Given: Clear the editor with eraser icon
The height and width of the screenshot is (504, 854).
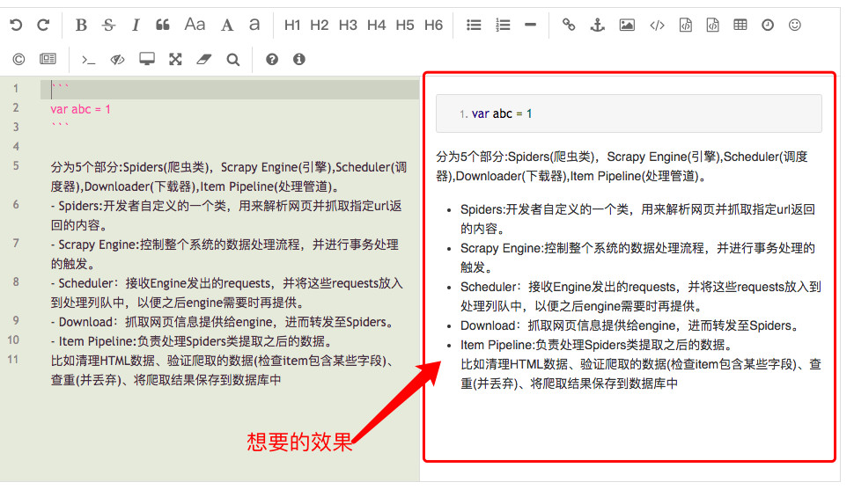Looking at the screenshot, I should point(203,59).
